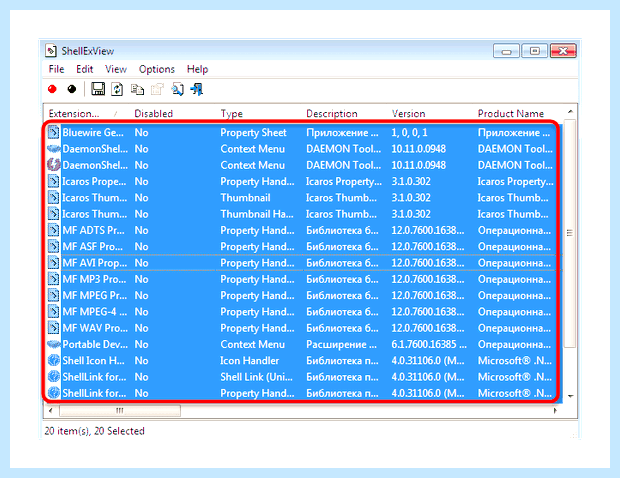
Task: Click the vertical scrollbar down arrow
Action: tap(570, 396)
